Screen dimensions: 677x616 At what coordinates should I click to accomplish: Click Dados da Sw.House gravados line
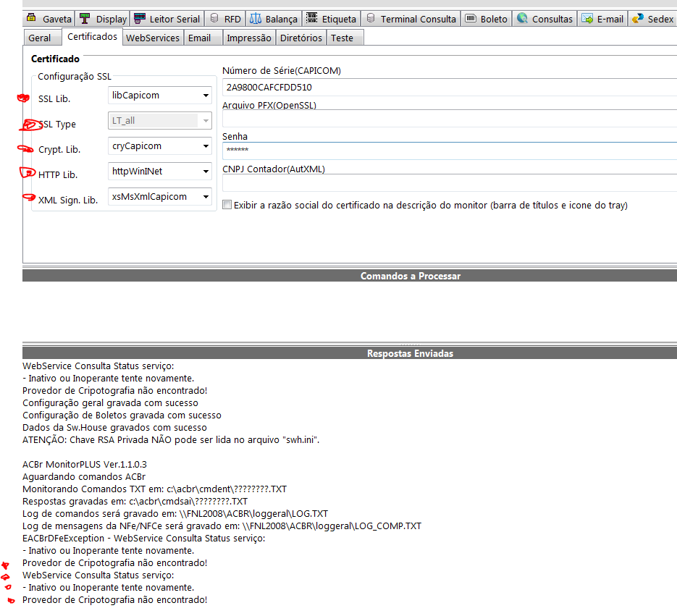115,427
